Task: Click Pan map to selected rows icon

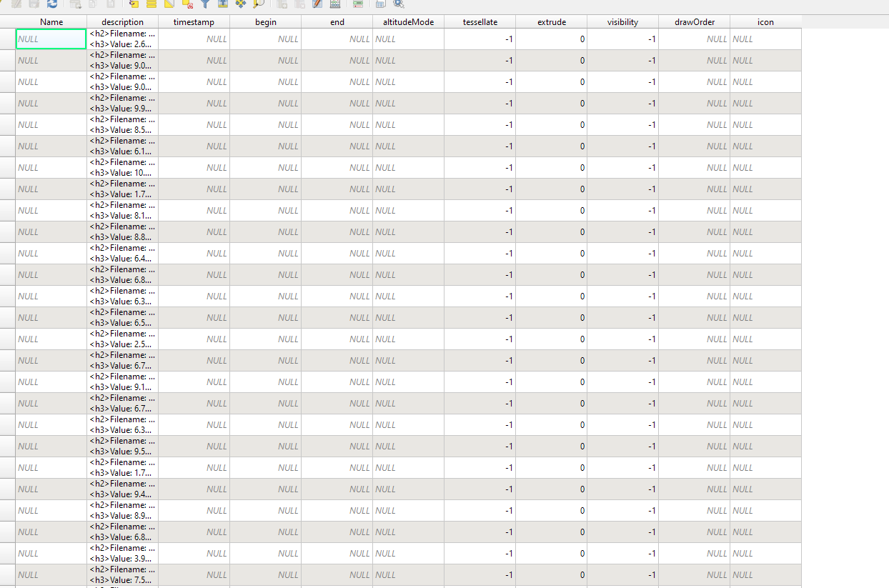Action: pyautogui.click(x=241, y=4)
